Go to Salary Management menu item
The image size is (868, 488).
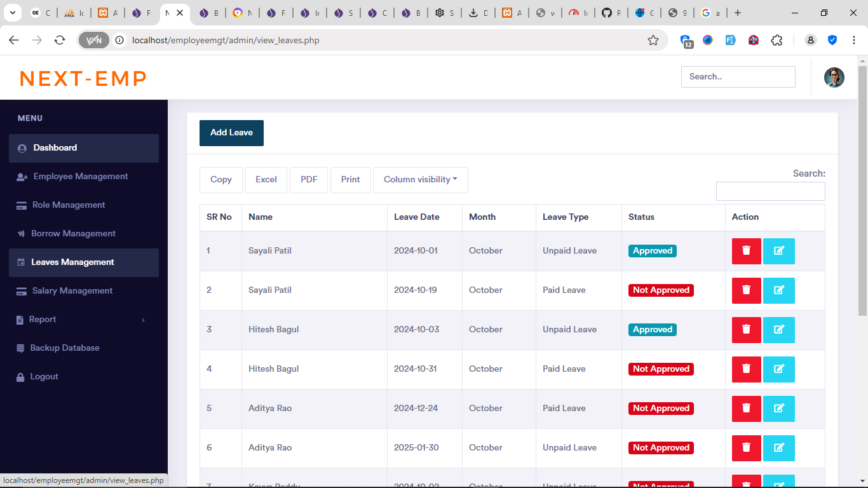72,291
